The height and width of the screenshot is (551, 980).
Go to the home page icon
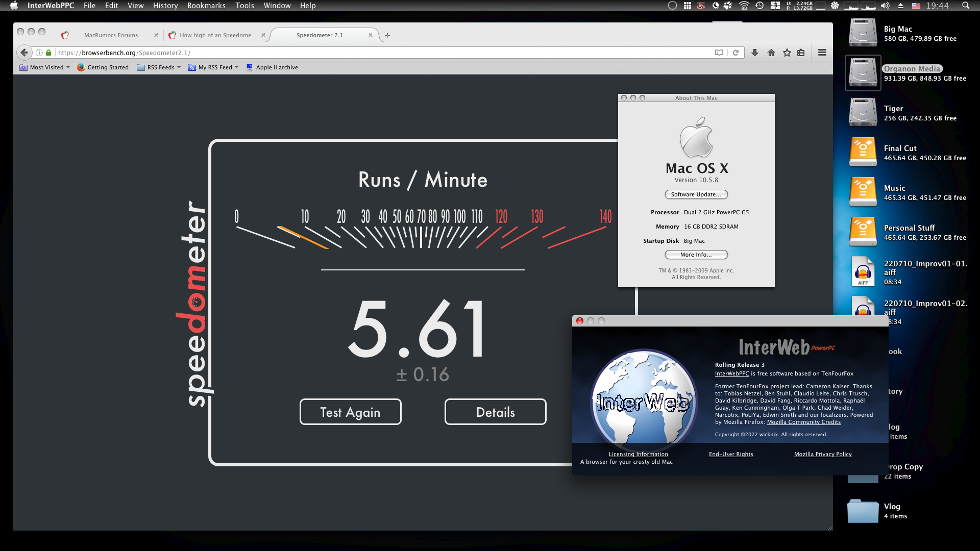click(x=771, y=53)
